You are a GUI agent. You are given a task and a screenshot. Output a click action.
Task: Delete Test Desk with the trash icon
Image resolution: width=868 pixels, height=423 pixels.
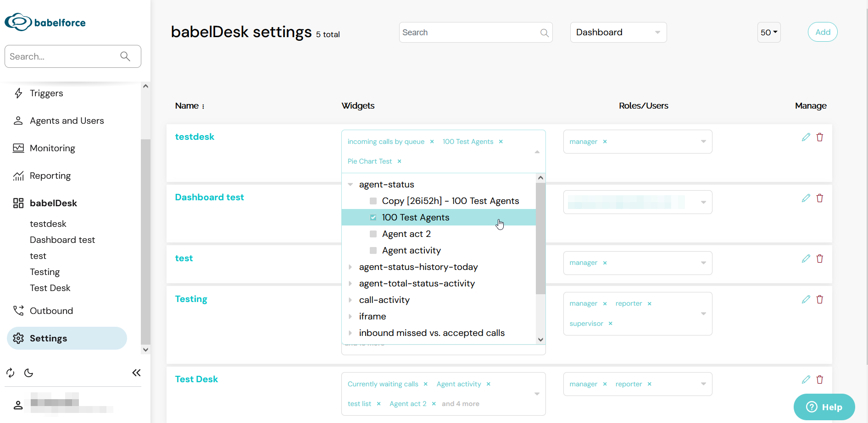[x=820, y=379]
